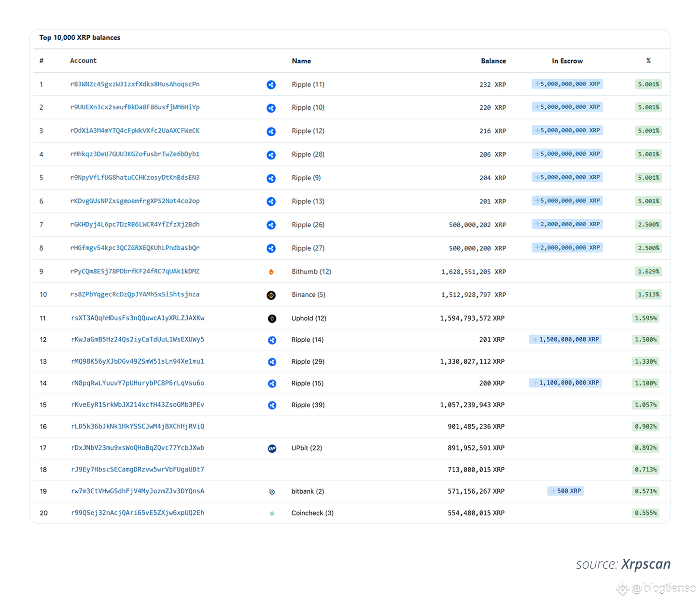Screen dimensions: 700x601
Task: Click the name Bithumb (12)
Action: tap(311, 272)
